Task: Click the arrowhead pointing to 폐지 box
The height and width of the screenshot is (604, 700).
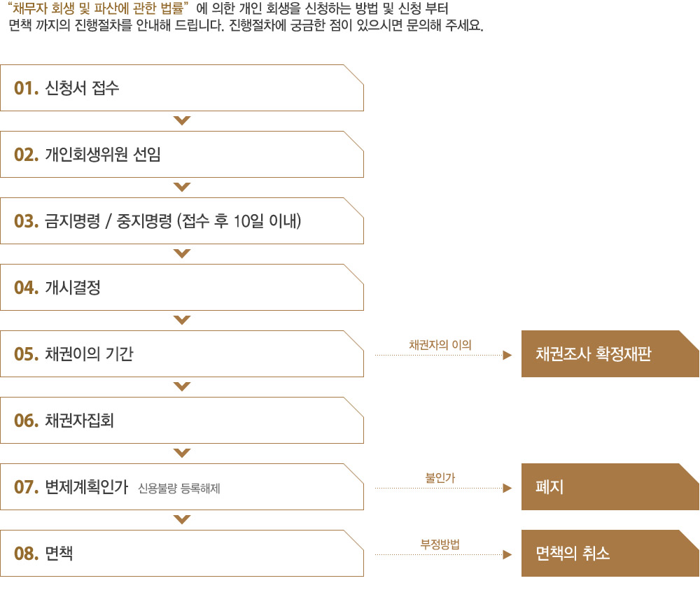Action: pyautogui.click(x=507, y=488)
